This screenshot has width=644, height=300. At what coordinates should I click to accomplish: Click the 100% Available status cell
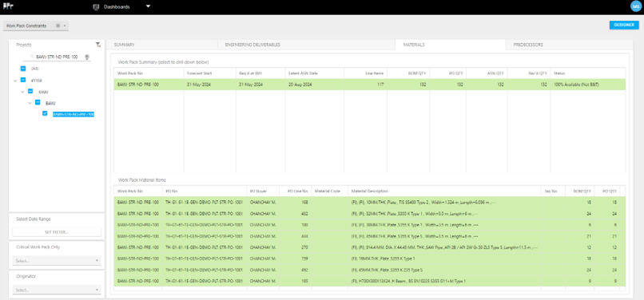click(588, 85)
